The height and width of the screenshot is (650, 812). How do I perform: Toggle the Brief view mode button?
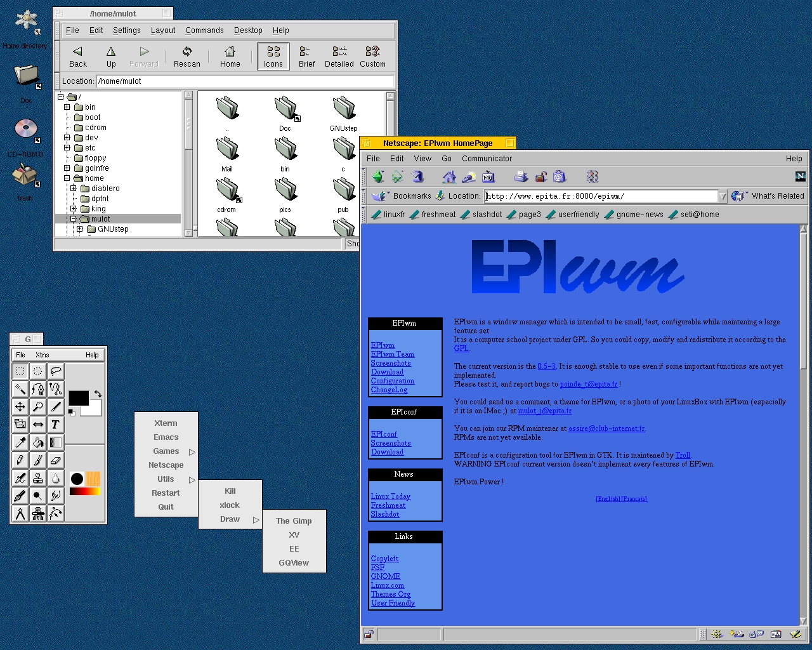click(x=306, y=56)
